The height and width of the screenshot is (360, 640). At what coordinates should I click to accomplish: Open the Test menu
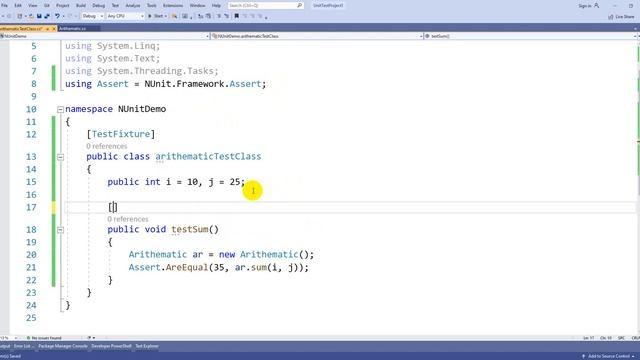tap(115, 6)
